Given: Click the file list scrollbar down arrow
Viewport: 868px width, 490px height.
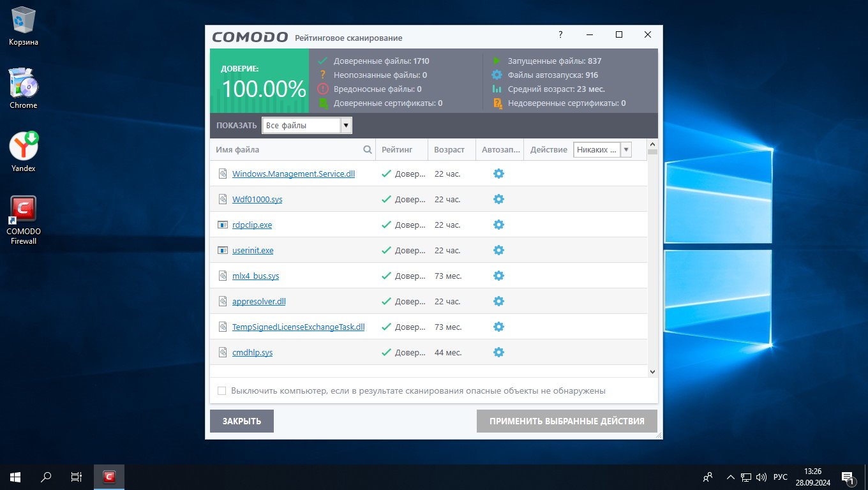Looking at the screenshot, I should coord(652,371).
